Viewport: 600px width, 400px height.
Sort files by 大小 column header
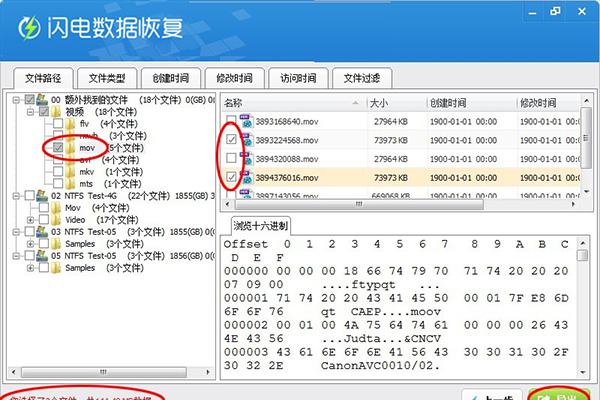pyautogui.click(x=397, y=103)
